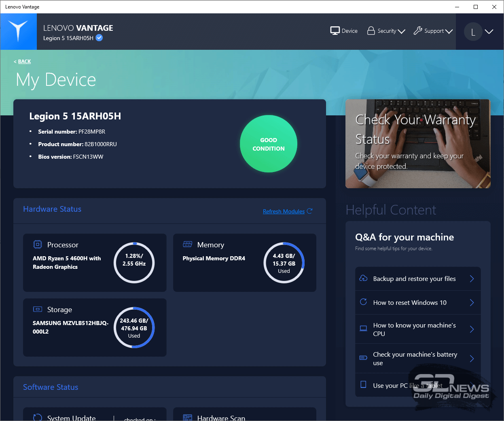504x421 pixels.
Task: Click AMD Ryzen 5 4600H processor name
Action: [67, 262]
